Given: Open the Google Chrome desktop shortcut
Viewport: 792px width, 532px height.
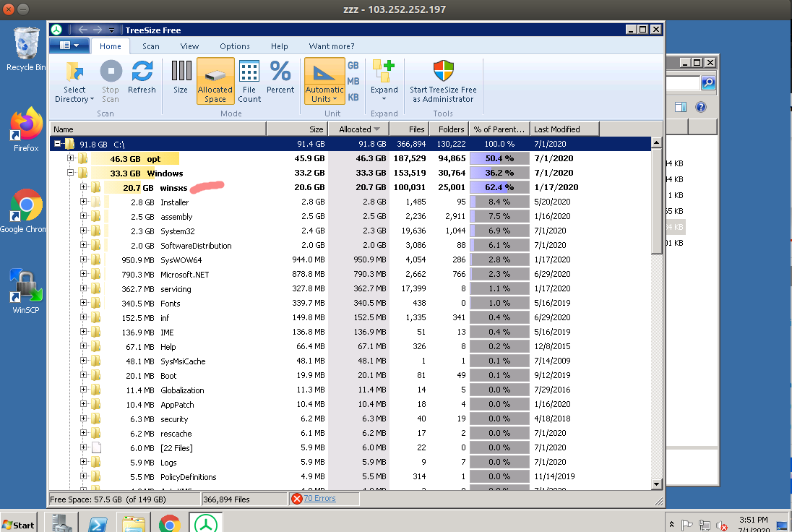Looking at the screenshot, I should pos(25,210).
